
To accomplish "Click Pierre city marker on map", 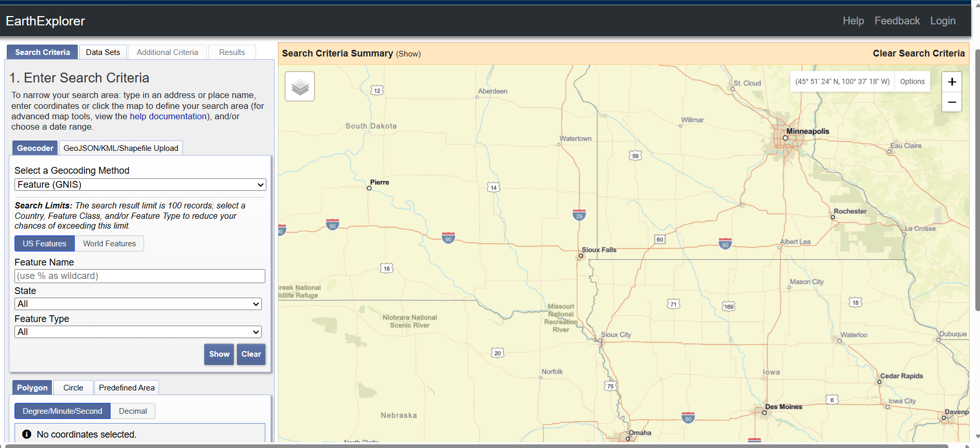I will point(369,188).
